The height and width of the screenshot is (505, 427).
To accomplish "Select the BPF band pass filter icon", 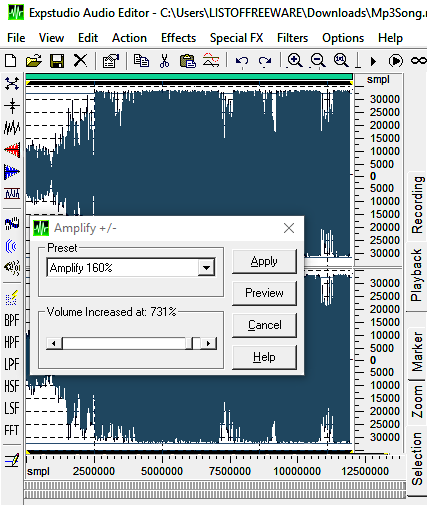I will point(12,320).
